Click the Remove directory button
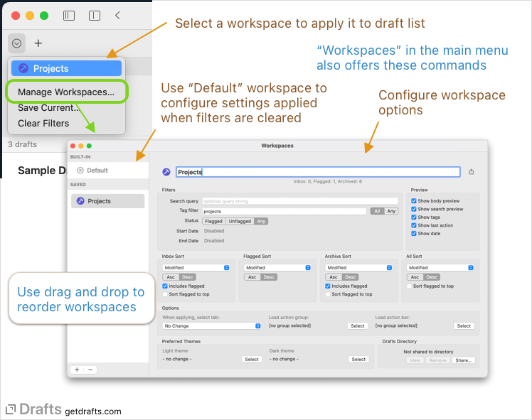The image size is (532, 420). click(x=437, y=360)
